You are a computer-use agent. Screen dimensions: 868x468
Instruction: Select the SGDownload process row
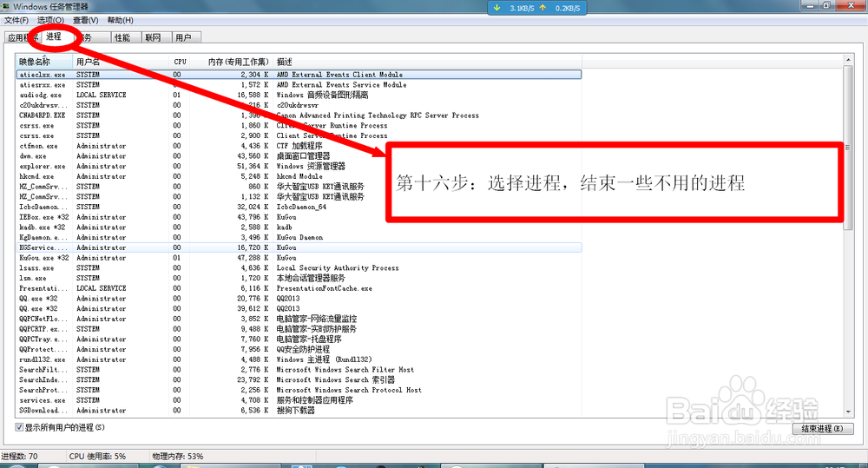coord(299,410)
